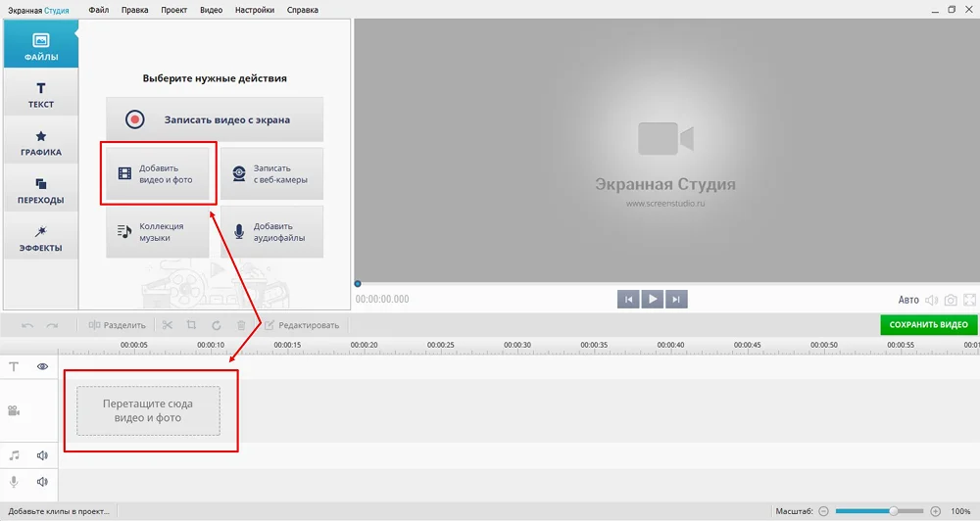Toggle text track visibility eye icon

[42, 366]
